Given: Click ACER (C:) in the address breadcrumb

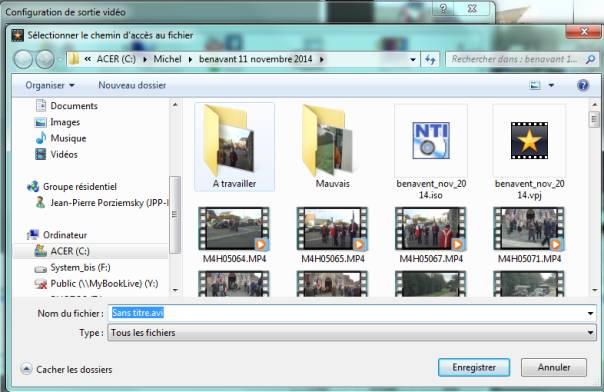Looking at the screenshot, I should tap(116, 59).
